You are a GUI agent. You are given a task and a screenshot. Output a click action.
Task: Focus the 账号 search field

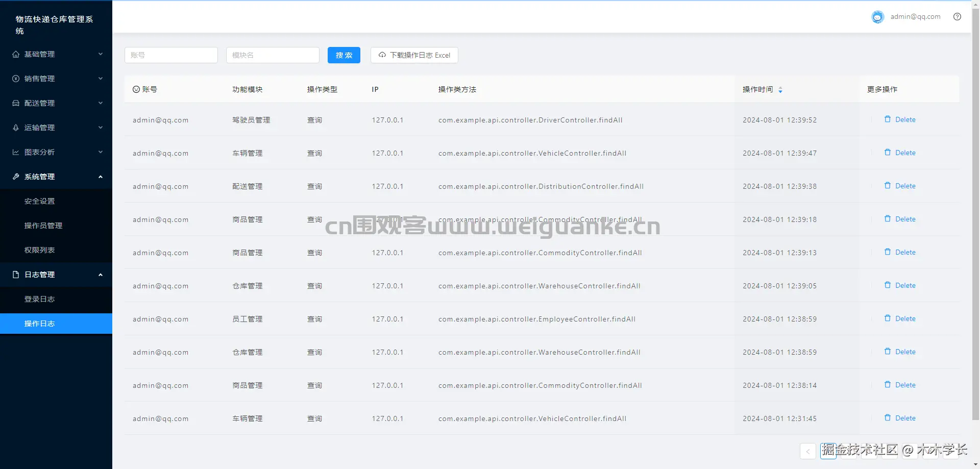(x=171, y=55)
